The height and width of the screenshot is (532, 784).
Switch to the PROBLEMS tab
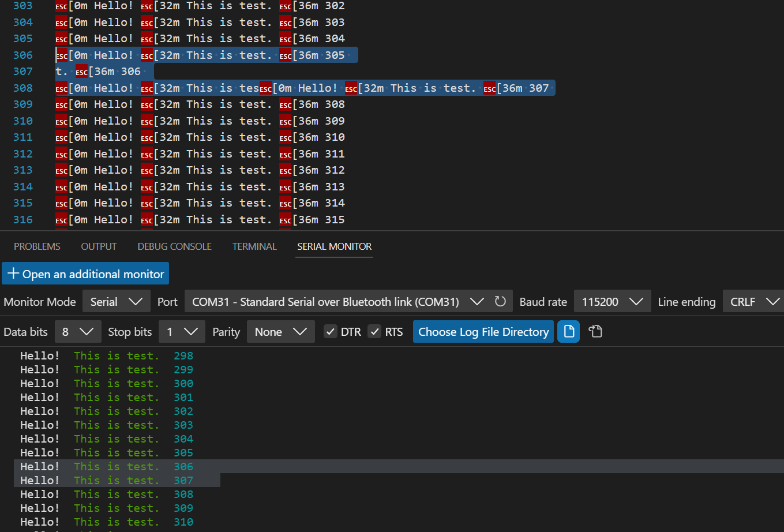click(37, 246)
